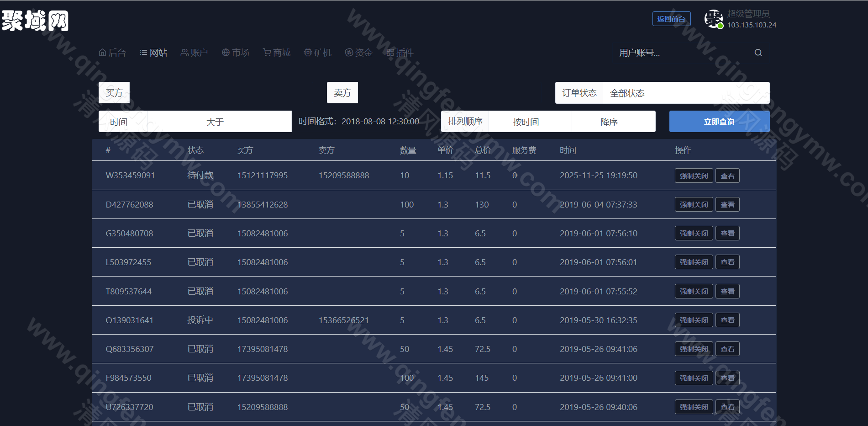Click the super admin avatar

(x=713, y=18)
